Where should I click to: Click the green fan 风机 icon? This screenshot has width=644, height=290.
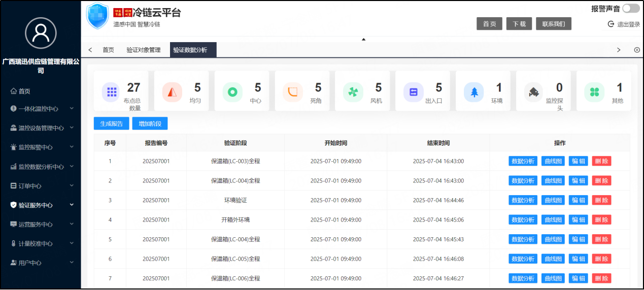353,92
